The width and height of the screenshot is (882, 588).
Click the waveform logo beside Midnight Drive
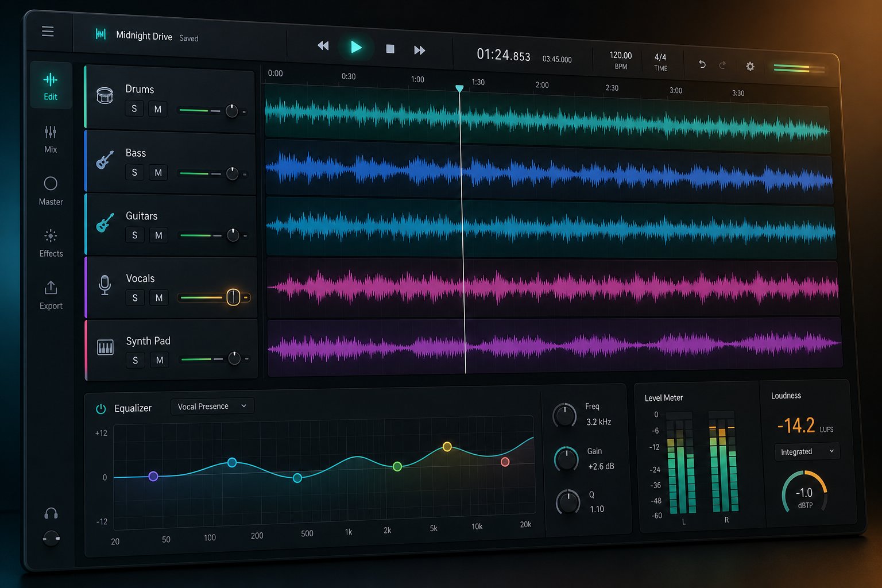pyautogui.click(x=100, y=34)
